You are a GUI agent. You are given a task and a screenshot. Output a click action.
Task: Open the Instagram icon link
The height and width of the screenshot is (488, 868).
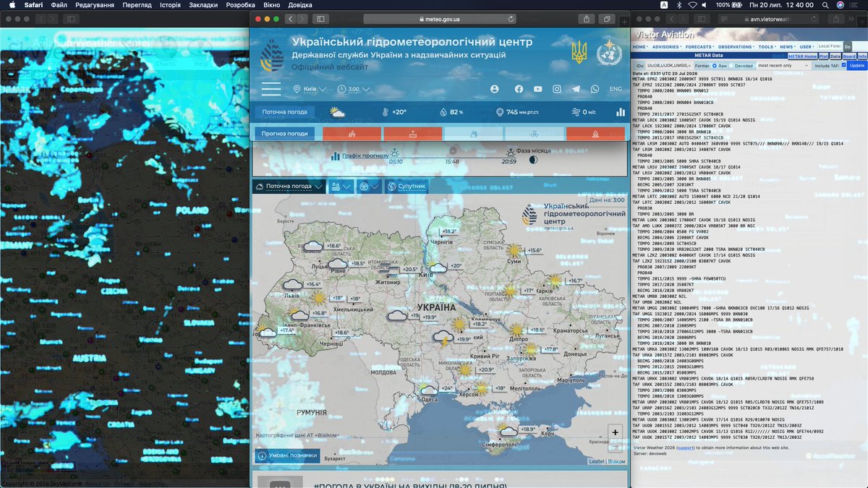[x=557, y=89]
